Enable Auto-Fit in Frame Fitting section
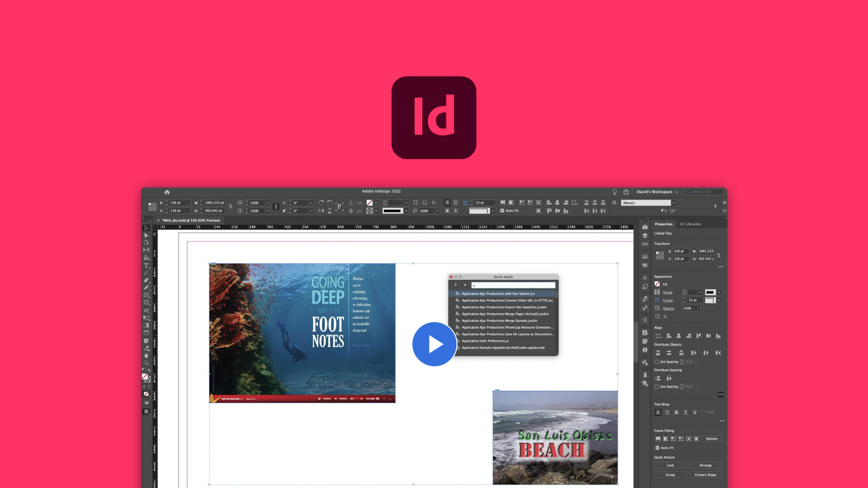This screenshot has height=488, width=868. click(657, 448)
